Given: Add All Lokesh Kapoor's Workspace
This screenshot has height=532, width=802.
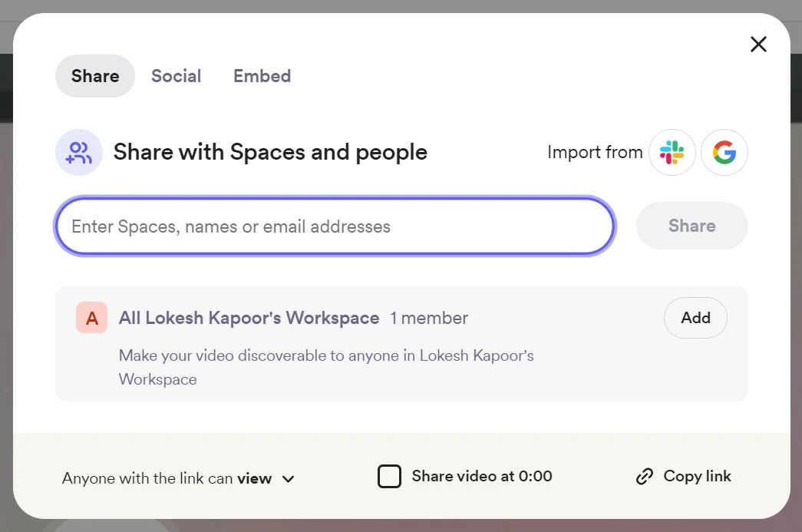Looking at the screenshot, I should coord(695,317).
